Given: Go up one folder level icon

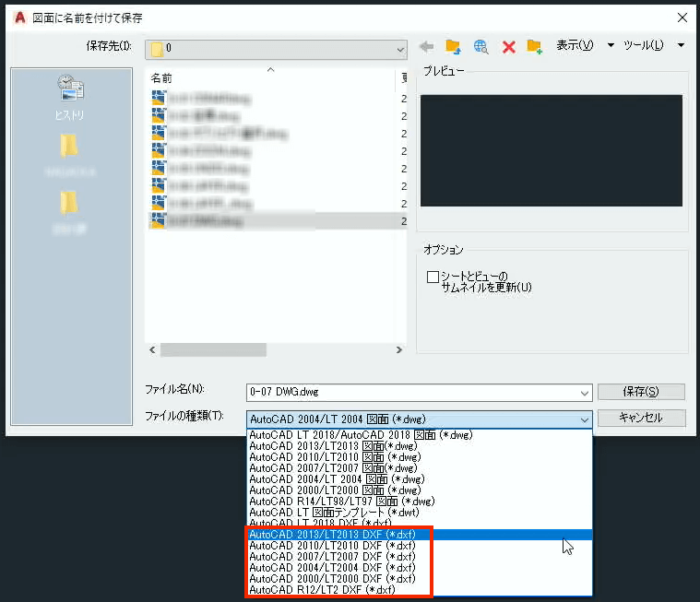Looking at the screenshot, I should tap(453, 46).
